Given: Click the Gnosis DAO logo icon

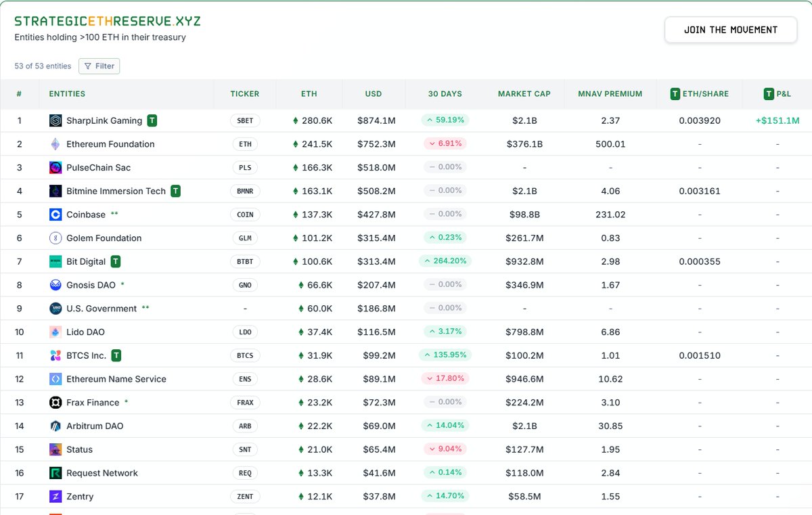Looking at the screenshot, I should point(55,285).
